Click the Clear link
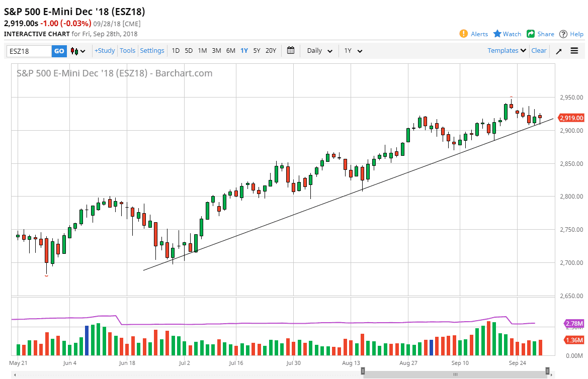Screen dimensions: 588x379 click(x=539, y=50)
